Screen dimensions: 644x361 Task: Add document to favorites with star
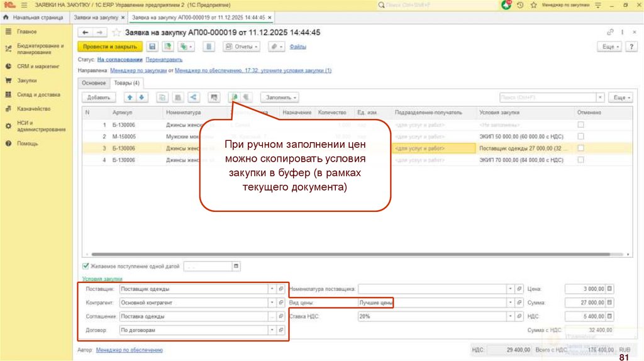pyautogui.click(x=116, y=33)
